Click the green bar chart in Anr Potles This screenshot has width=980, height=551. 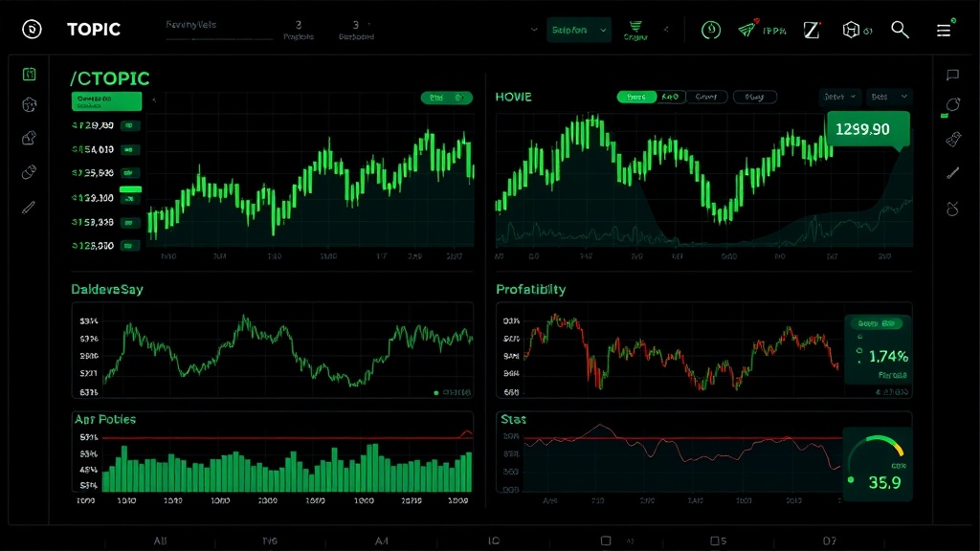pos(287,469)
